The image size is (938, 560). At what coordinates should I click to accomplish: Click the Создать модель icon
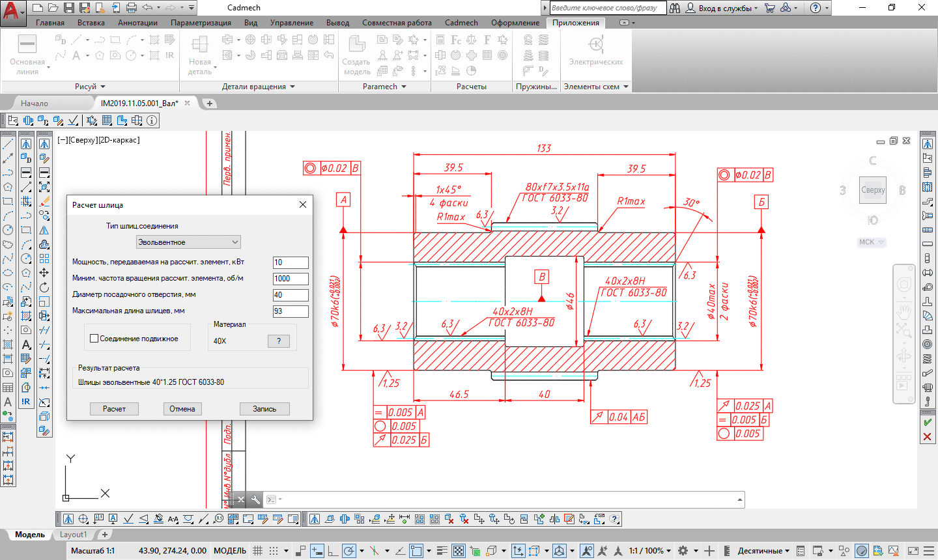pyautogui.click(x=356, y=44)
